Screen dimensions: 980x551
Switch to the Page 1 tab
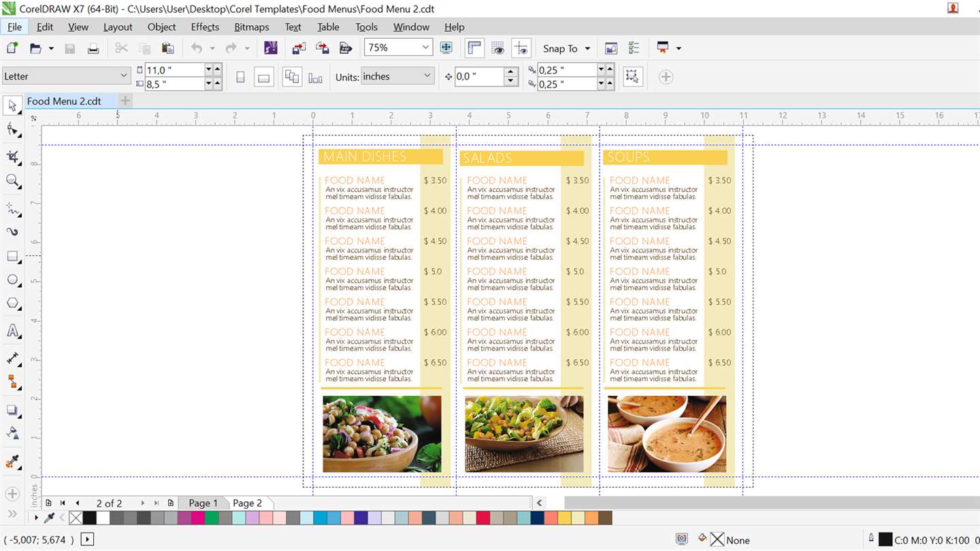(203, 503)
